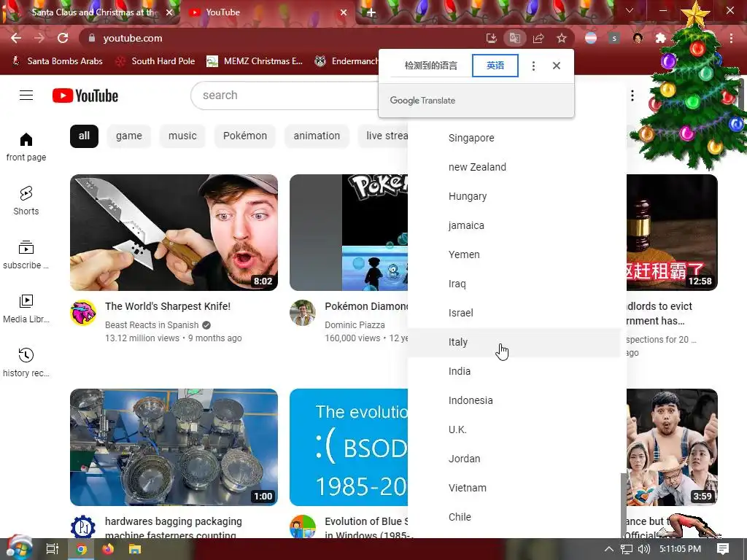Image resolution: width=747 pixels, height=560 pixels.
Task: Filter videos by 'game' chip
Action: click(129, 136)
